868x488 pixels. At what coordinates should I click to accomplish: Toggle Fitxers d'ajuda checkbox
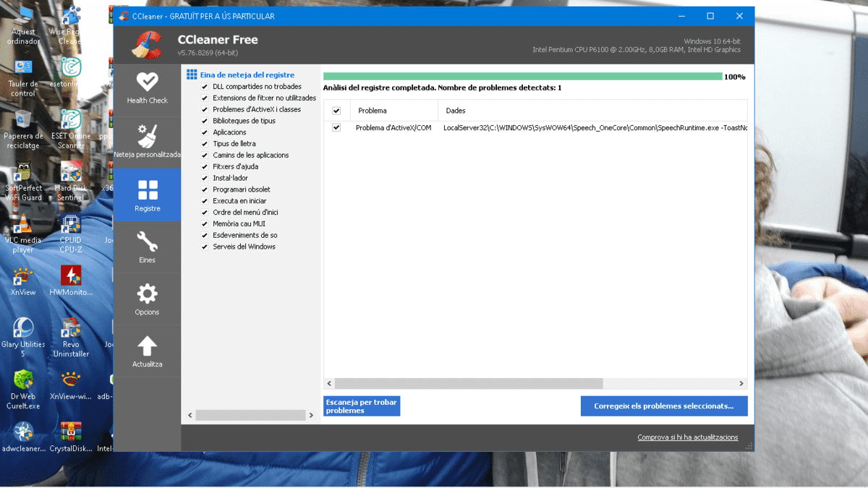[x=205, y=167]
